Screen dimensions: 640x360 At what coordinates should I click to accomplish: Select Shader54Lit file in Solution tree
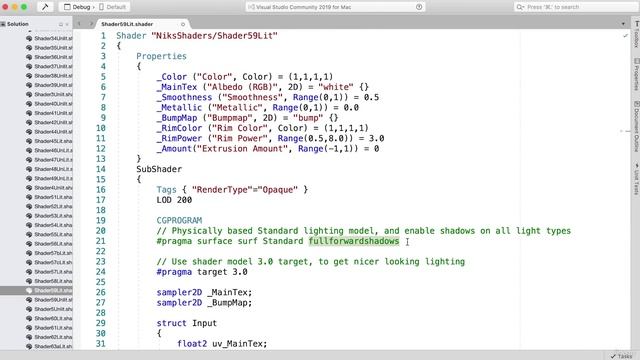pyautogui.click(x=49, y=225)
